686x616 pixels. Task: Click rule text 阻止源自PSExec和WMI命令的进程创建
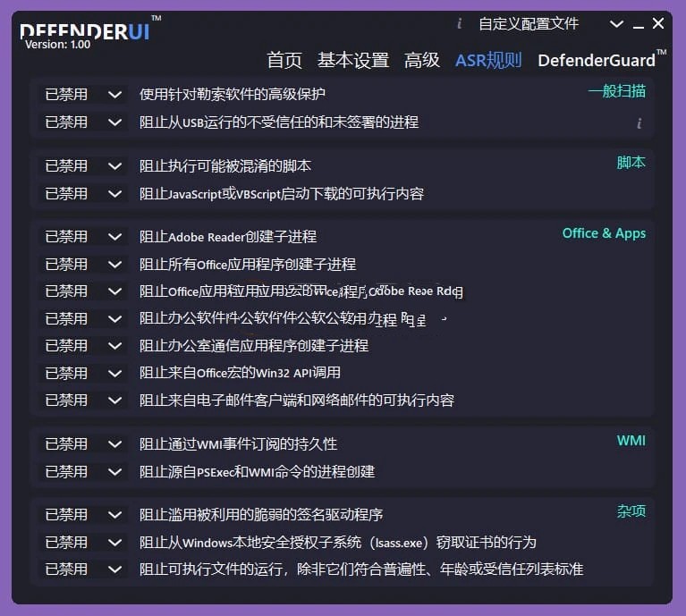click(x=257, y=472)
